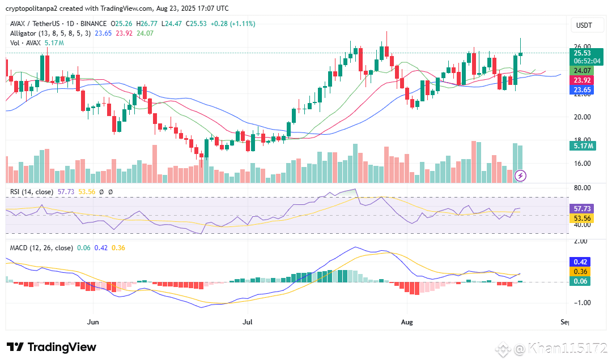This screenshot has height=364, width=612.
Task: Select the Alligator indicator legend
Action: [50, 33]
